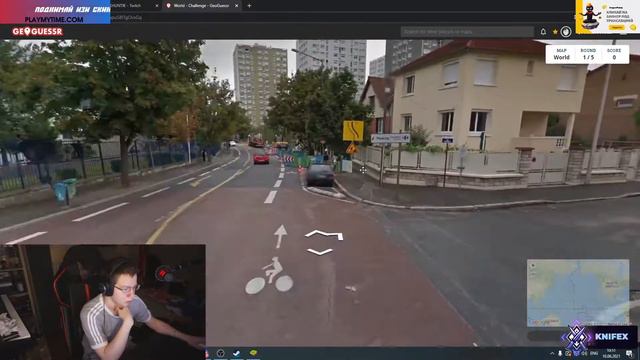
Task: Expand the hidden system tray icons chevron
Action: [x=552, y=353]
